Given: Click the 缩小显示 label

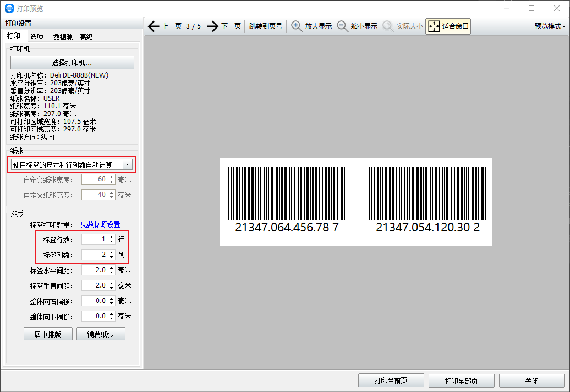Looking at the screenshot, I should pos(364,26).
